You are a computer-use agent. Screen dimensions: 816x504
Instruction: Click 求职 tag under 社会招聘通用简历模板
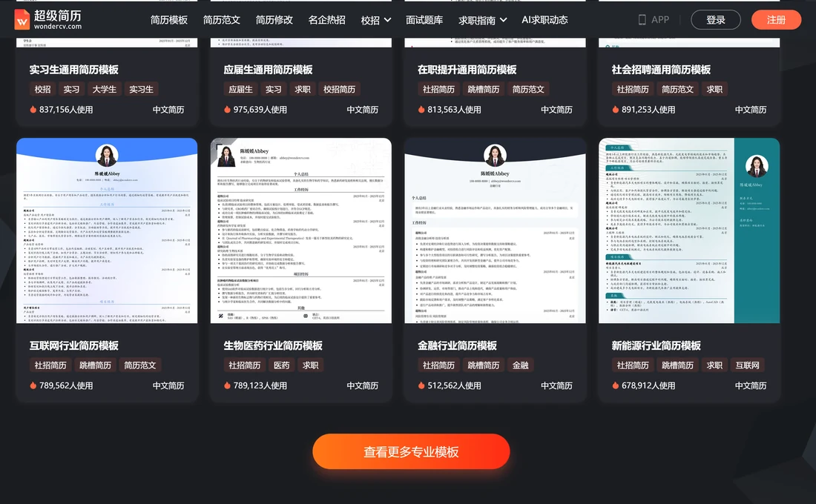click(714, 90)
